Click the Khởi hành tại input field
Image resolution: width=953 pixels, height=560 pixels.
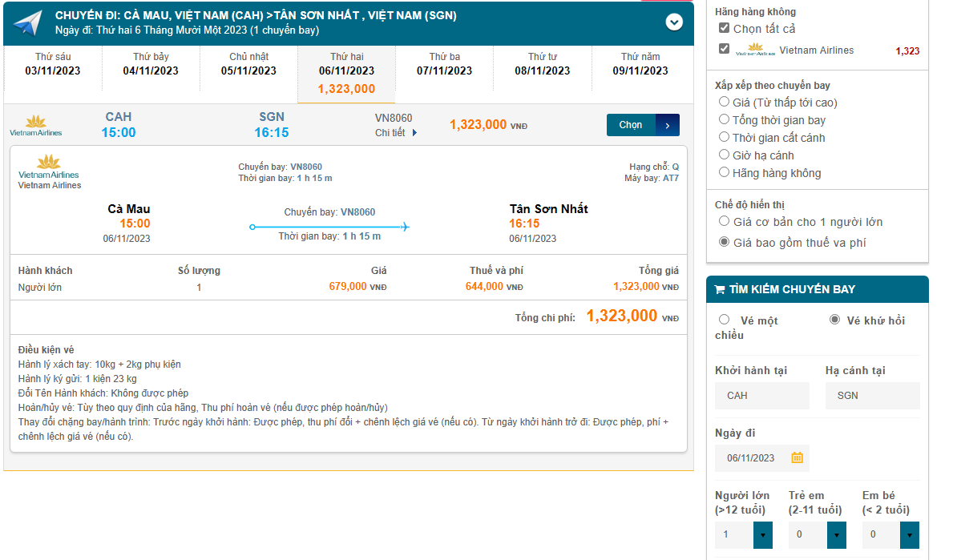click(761, 395)
